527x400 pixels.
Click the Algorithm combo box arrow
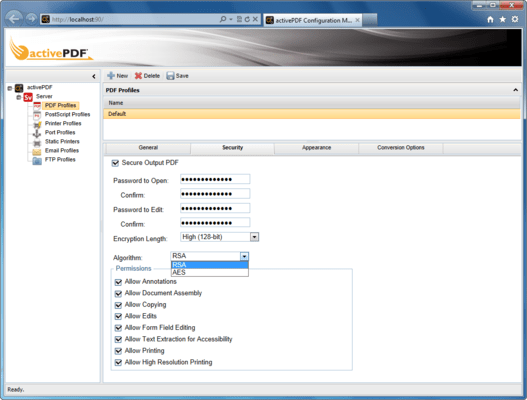click(x=244, y=256)
